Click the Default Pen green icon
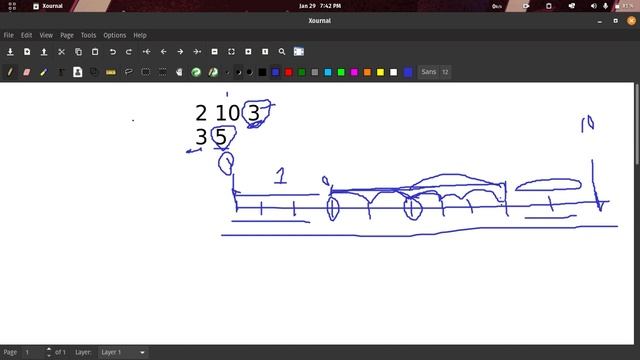Screen dimensions: 640x360 pos(213,72)
